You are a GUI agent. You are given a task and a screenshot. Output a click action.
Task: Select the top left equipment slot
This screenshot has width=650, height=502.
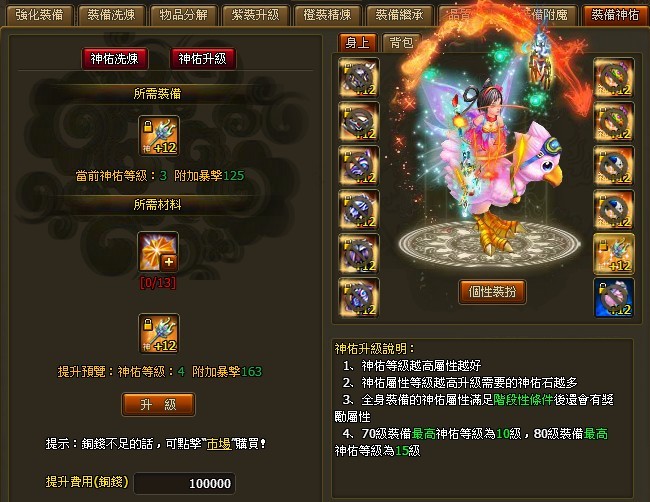point(359,78)
